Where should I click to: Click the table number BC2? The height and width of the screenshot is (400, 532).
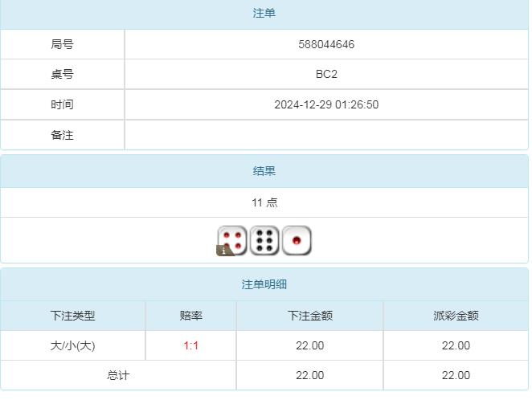[x=325, y=74]
